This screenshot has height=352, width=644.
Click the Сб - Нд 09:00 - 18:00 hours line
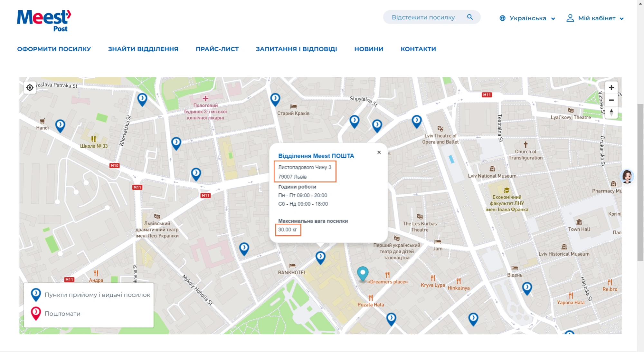coord(303,204)
